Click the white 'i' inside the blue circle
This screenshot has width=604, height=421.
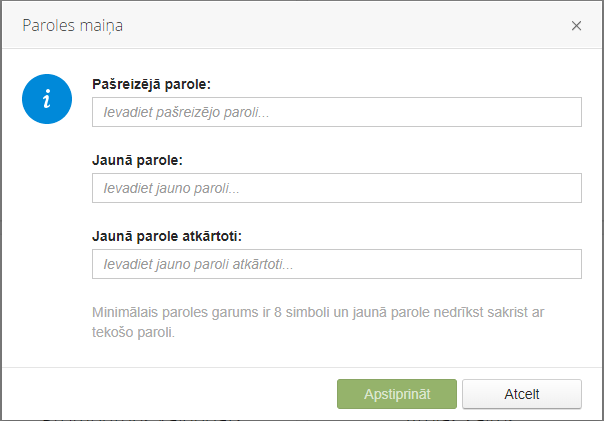(47, 99)
